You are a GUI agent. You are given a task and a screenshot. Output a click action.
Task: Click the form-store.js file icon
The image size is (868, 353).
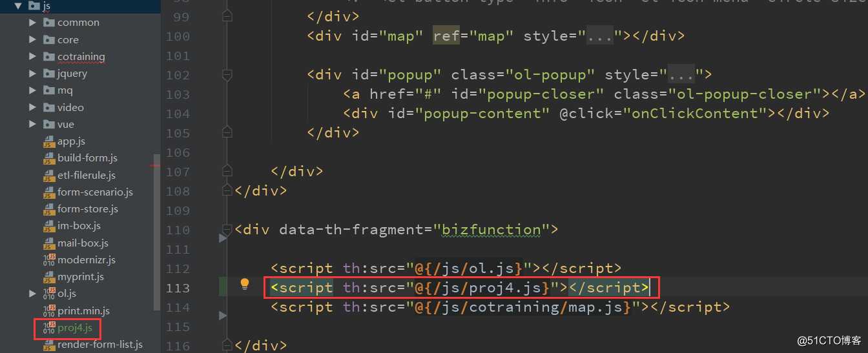tap(49, 209)
